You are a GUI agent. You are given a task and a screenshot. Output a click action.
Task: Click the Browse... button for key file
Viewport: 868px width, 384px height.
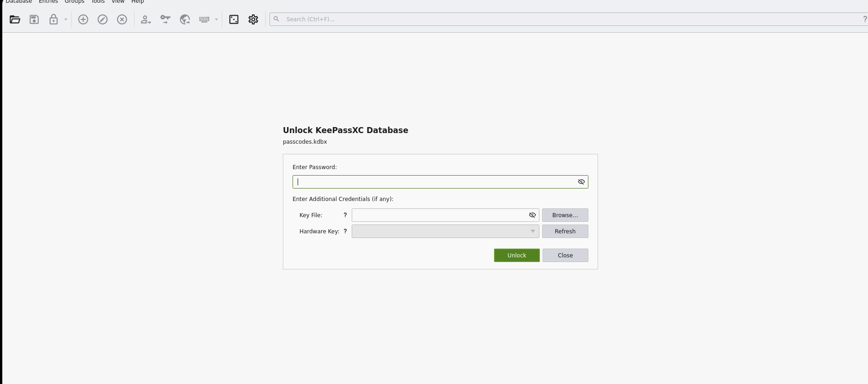565,215
